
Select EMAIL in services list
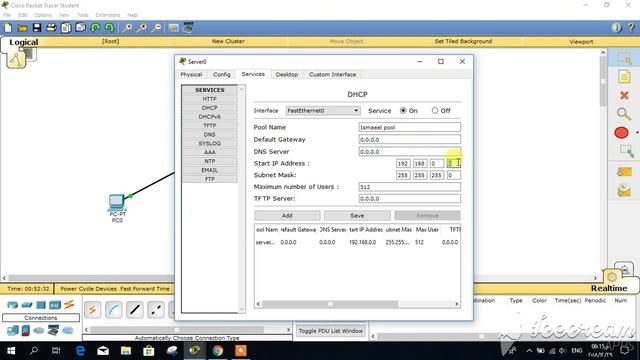point(209,170)
